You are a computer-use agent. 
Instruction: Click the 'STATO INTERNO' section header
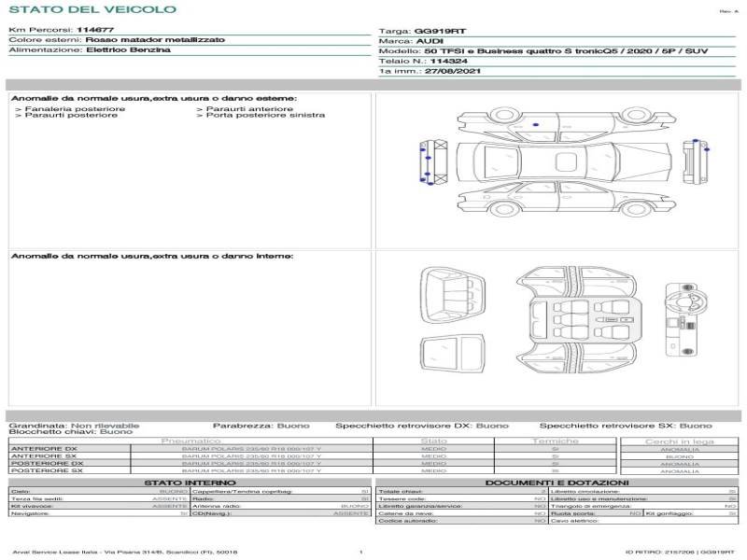(x=190, y=483)
